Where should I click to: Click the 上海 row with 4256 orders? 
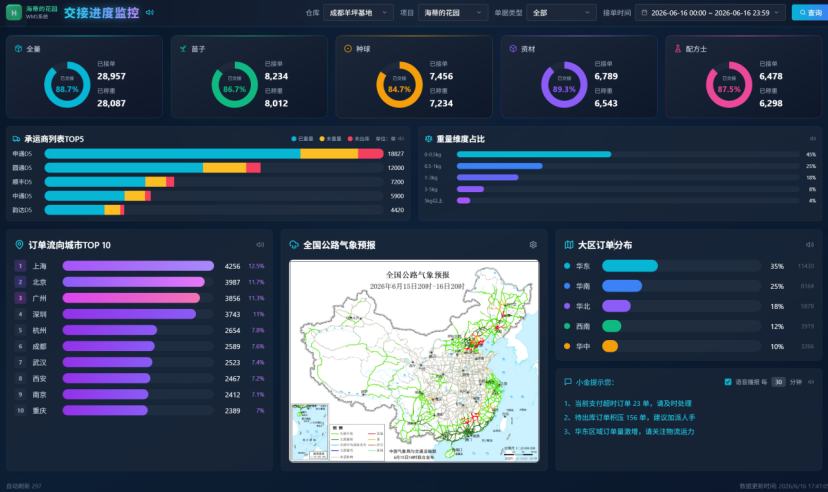click(x=139, y=266)
